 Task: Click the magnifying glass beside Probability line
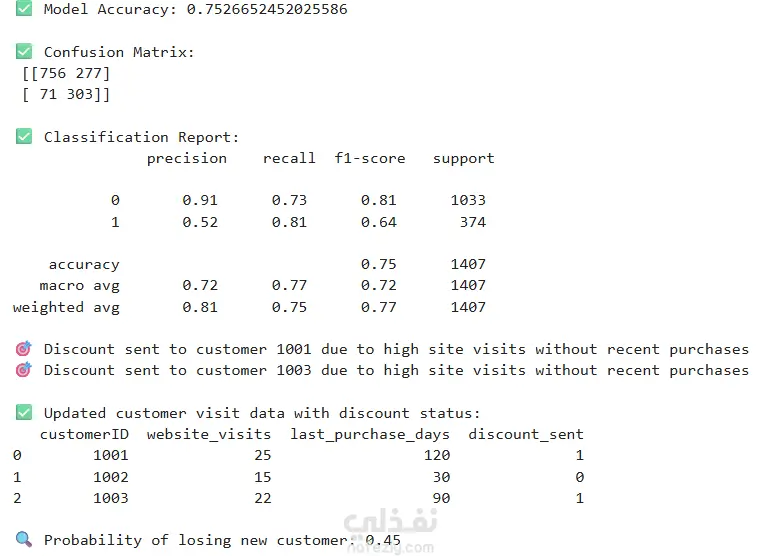(24, 540)
